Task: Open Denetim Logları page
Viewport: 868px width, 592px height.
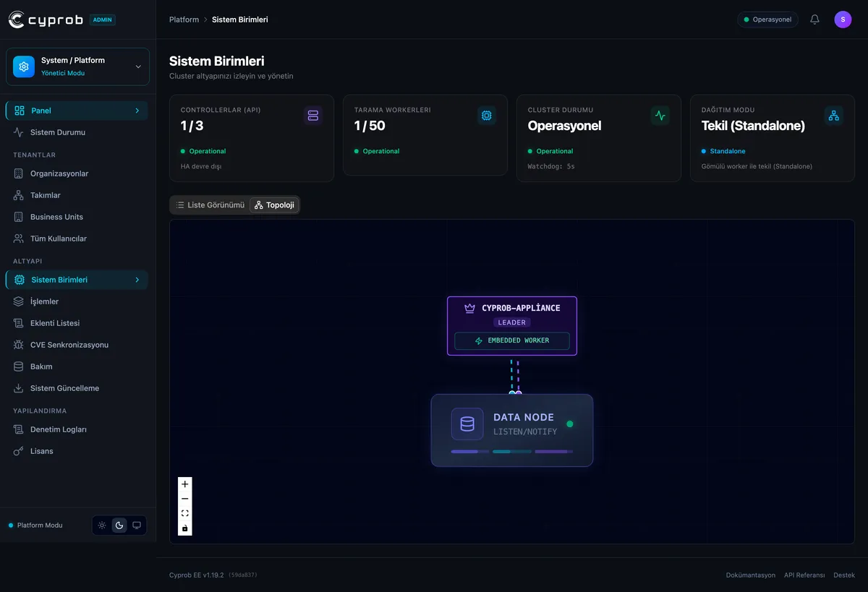Action: click(77, 429)
